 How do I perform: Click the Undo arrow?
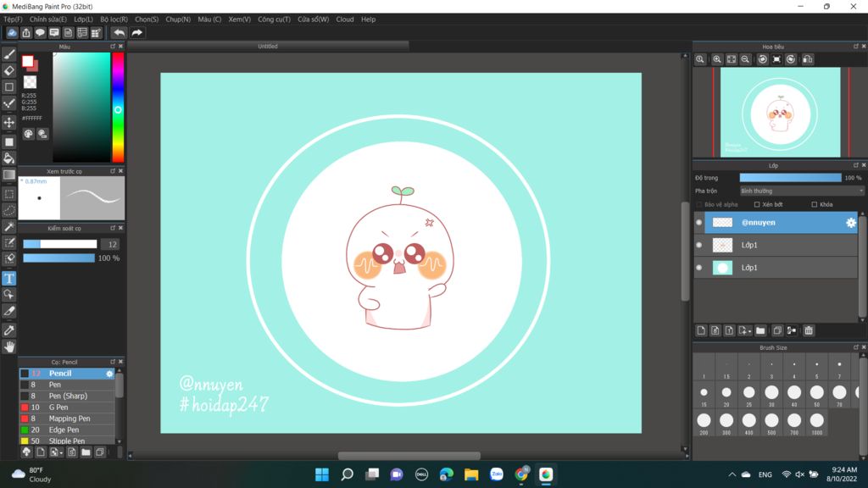[x=119, y=33]
